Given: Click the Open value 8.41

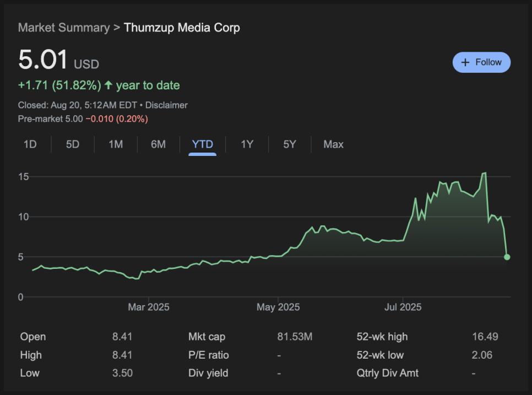Looking at the screenshot, I should click(122, 337).
